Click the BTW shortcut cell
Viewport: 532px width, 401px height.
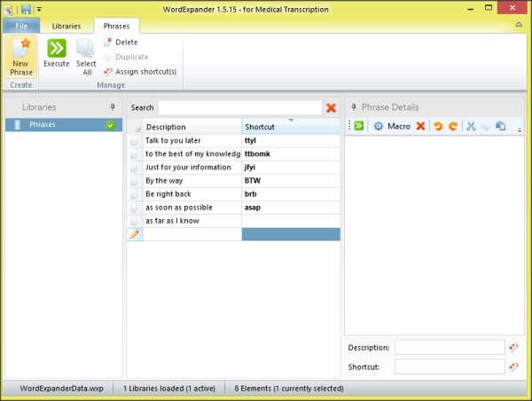(291, 181)
